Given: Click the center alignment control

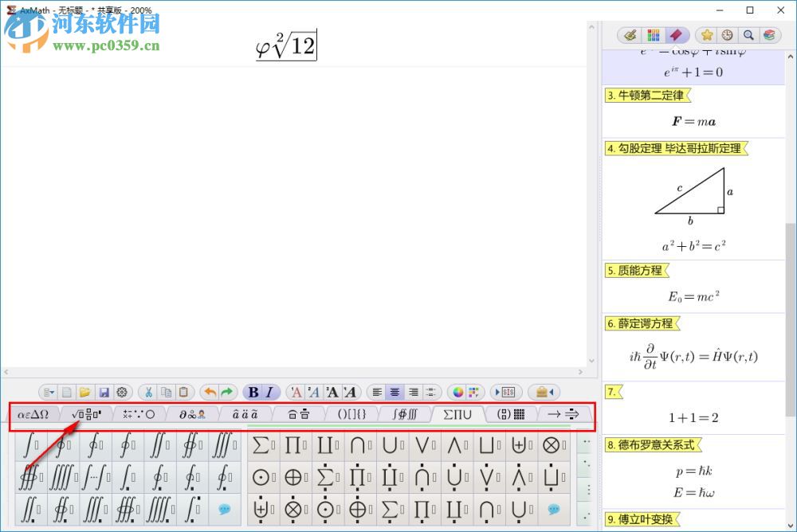Looking at the screenshot, I should coord(395,392).
